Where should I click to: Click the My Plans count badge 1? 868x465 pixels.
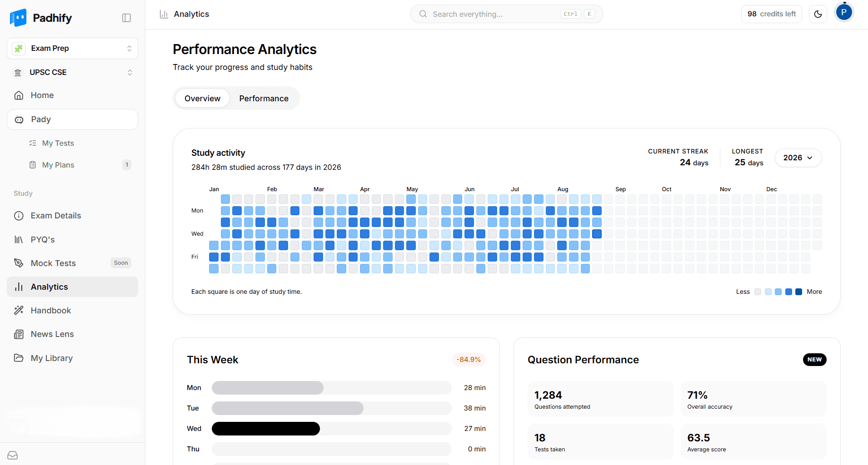pos(127,165)
